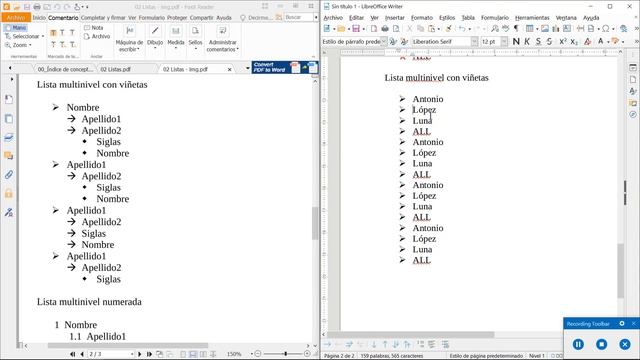Expand Seleccionar dropdown in Foxit
Viewport: 640px width, 360px height.
[43, 36]
